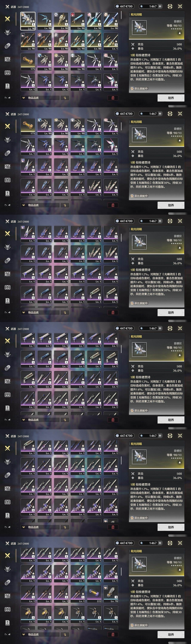
Task: Click the trash delete icon in the topmost view
Action: (113, 98)
